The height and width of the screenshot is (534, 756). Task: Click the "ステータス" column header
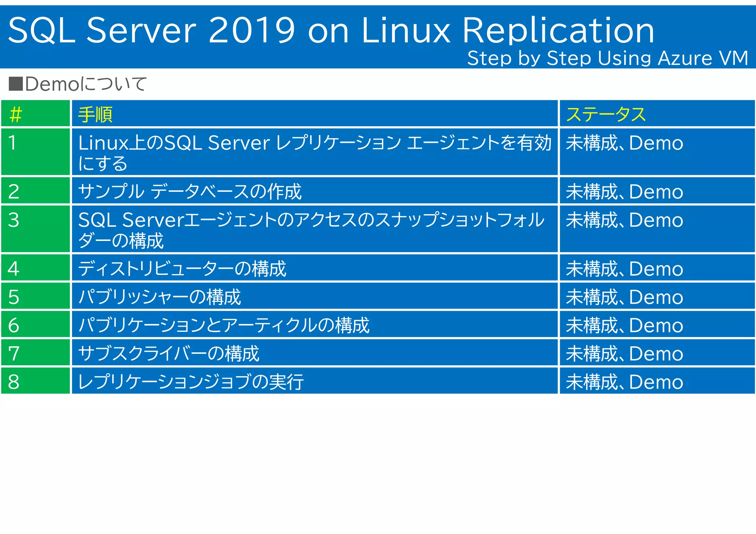657,114
